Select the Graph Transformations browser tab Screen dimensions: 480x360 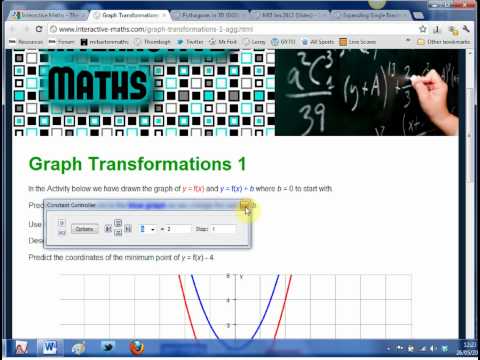click(x=130, y=15)
